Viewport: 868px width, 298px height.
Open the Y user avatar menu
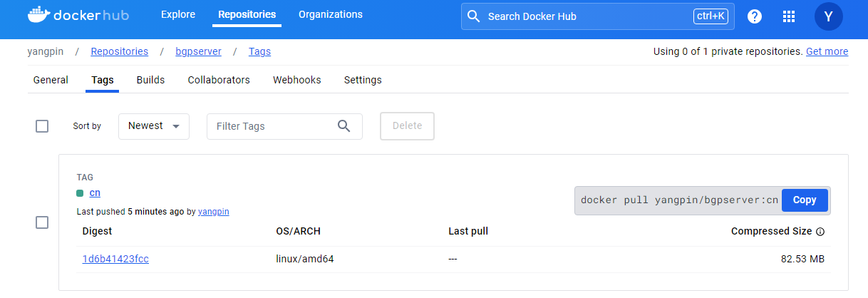point(828,16)
